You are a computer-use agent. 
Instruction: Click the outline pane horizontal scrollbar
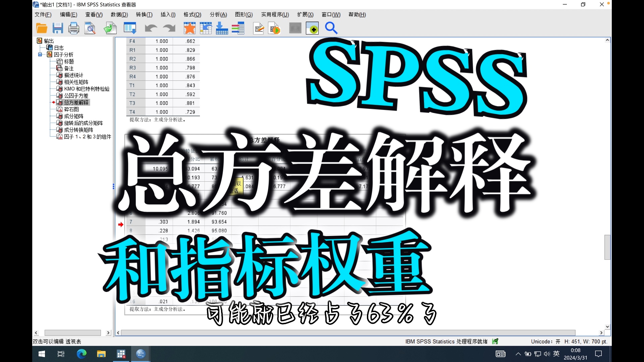point(73,333)
